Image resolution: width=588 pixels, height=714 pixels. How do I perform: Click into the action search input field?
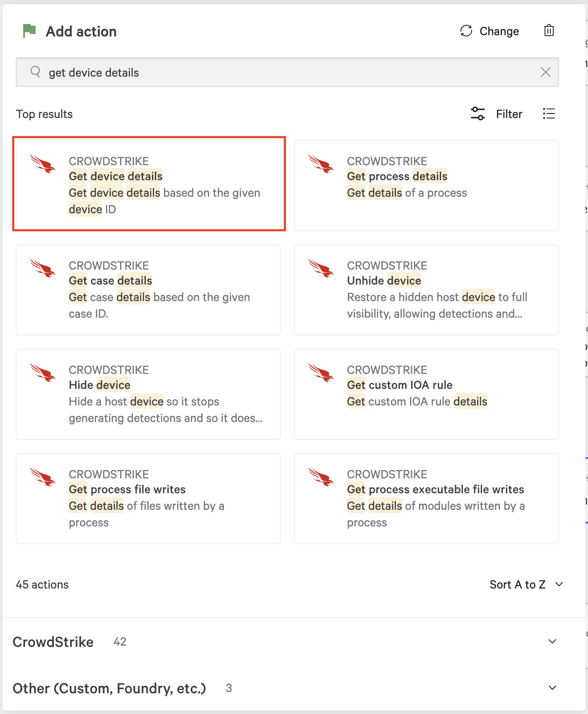pos(290,72)
